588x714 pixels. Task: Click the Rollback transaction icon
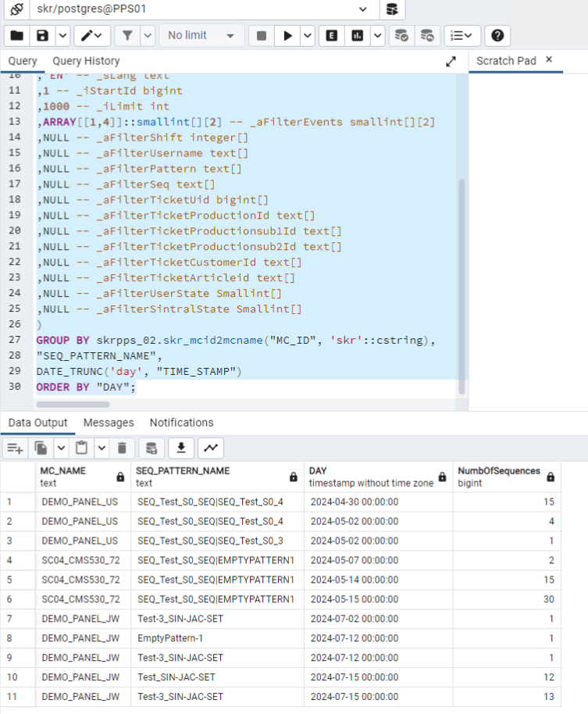(427, 35)
